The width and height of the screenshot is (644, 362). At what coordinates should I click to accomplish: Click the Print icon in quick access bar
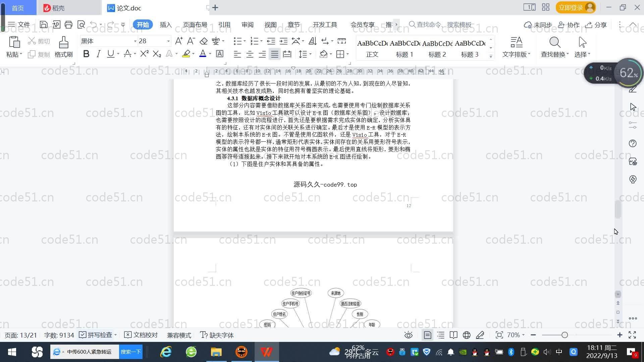pyautogui.click(x=68, y=24)
